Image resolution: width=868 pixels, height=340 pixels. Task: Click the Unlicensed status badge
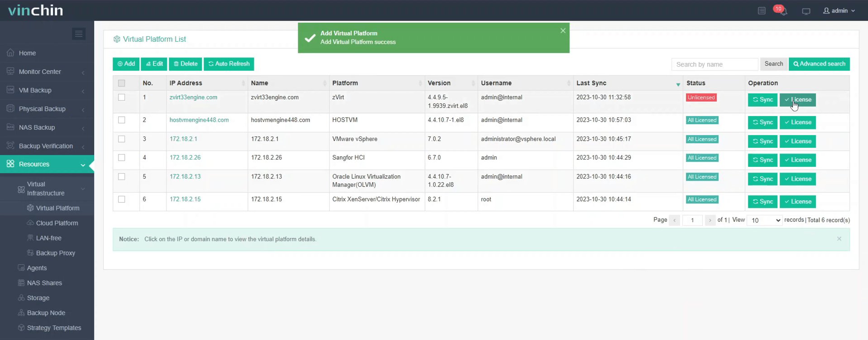pyautogui.click(x=701, y=97)
